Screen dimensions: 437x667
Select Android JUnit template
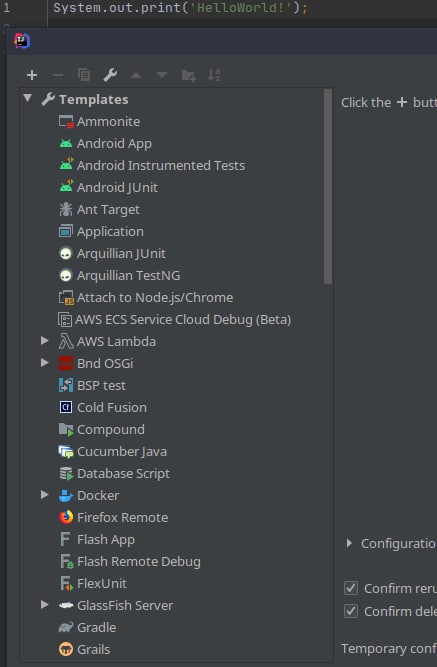click(x=117, y=188)
